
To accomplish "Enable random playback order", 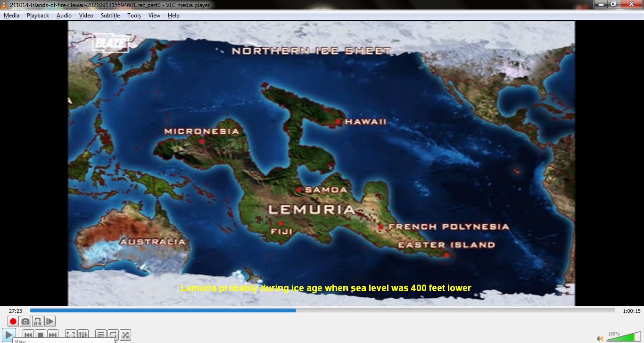I will tap(125, 335).
